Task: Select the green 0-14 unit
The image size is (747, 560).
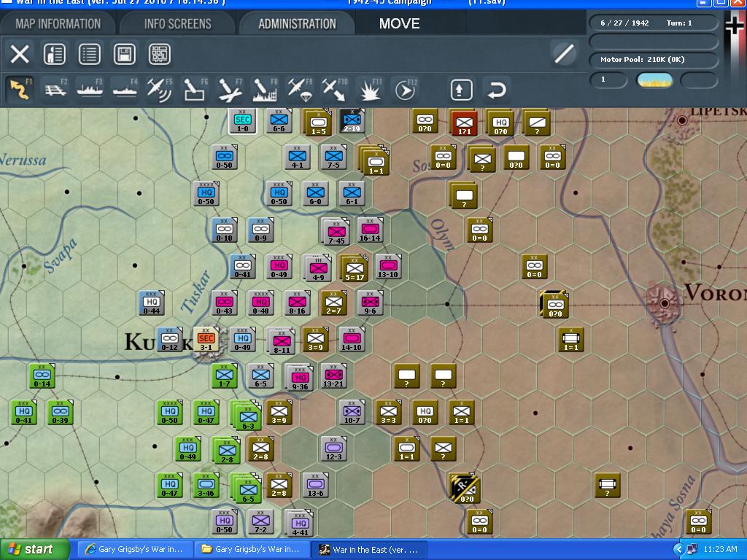Action: click(x=42, y=376)
